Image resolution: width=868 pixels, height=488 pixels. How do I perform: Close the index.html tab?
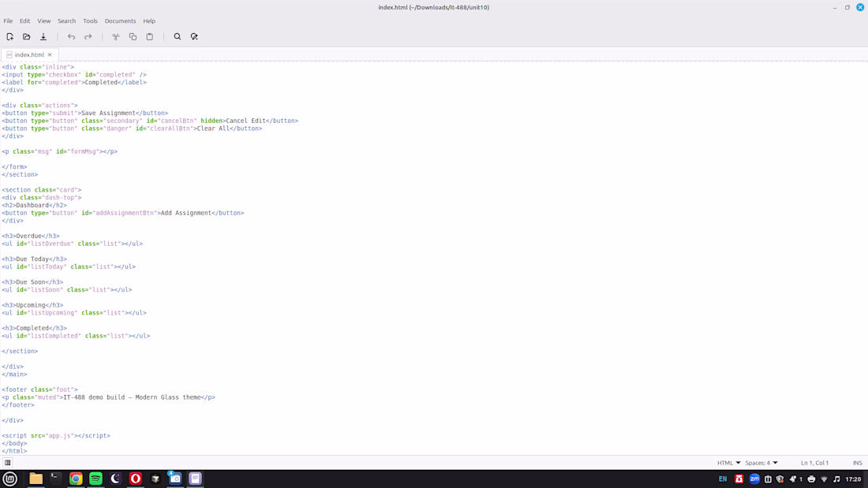(x=50, y=54)
